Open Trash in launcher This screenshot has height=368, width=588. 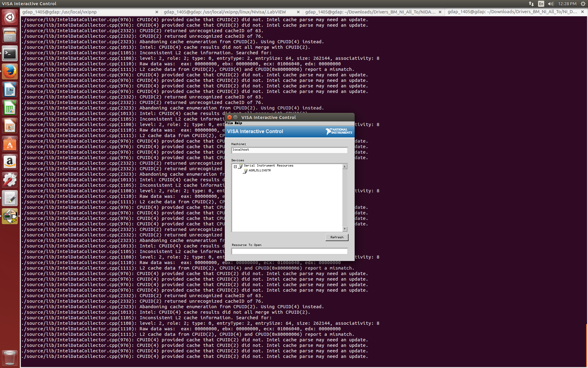[10, 358]
